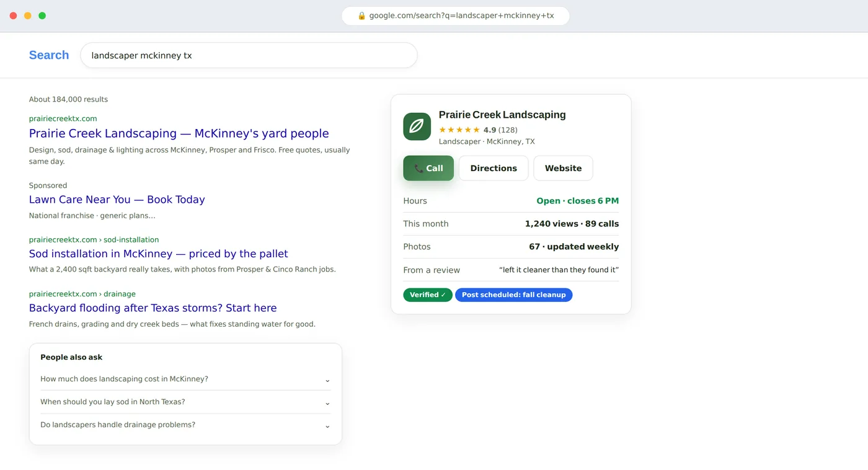
Task: Open "Sod installation in McKinney" result
Action: 159,254
